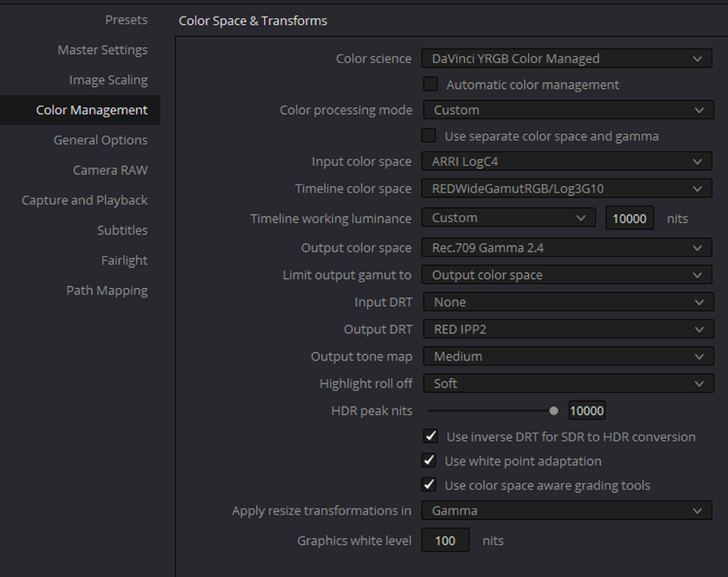Click the HDR peak nits slider handle
Image resolution: width=728 pixels, height=577 pixels.
click(553, 411)
